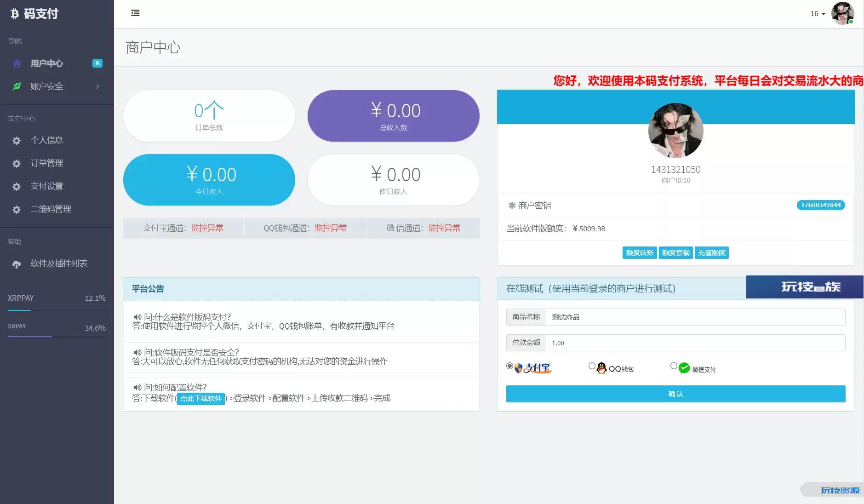Click the cloud download icon for 软件及插件列表

coord(17,264)
